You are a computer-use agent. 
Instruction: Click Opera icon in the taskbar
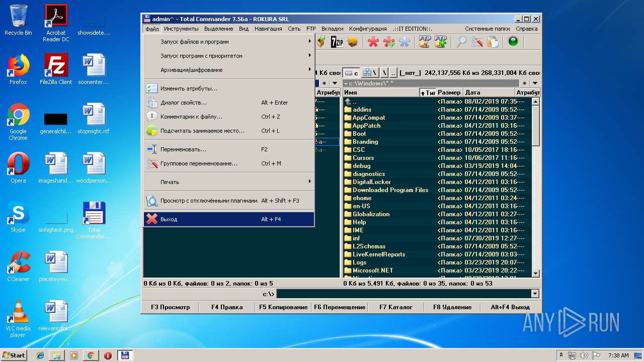click(108, 355)
